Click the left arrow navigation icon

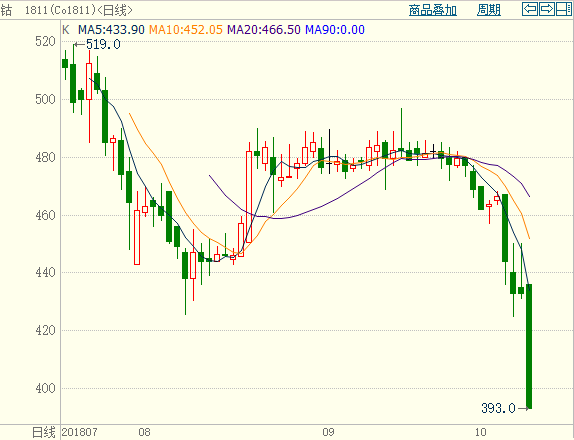[530, 9]
